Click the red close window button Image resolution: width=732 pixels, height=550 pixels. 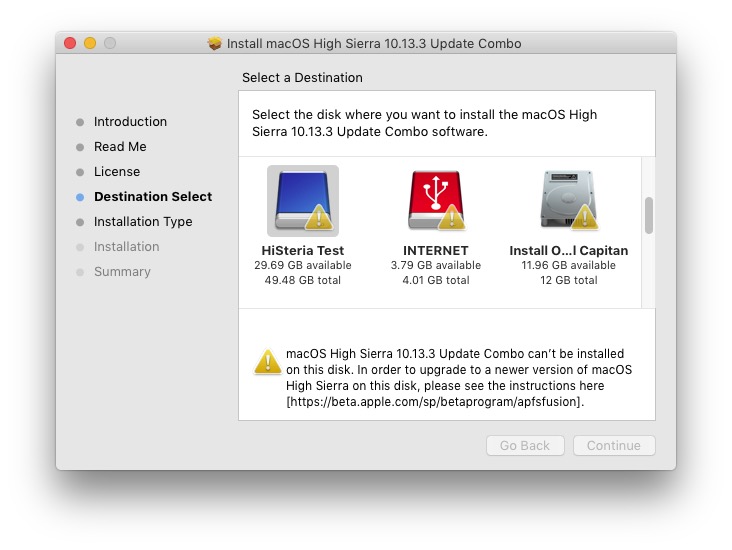click(x=70, y=43)
